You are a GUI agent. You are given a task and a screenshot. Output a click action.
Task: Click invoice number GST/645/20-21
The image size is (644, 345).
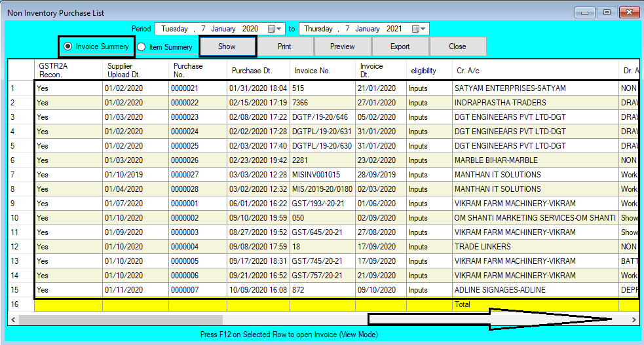click(x=322, y=232)
